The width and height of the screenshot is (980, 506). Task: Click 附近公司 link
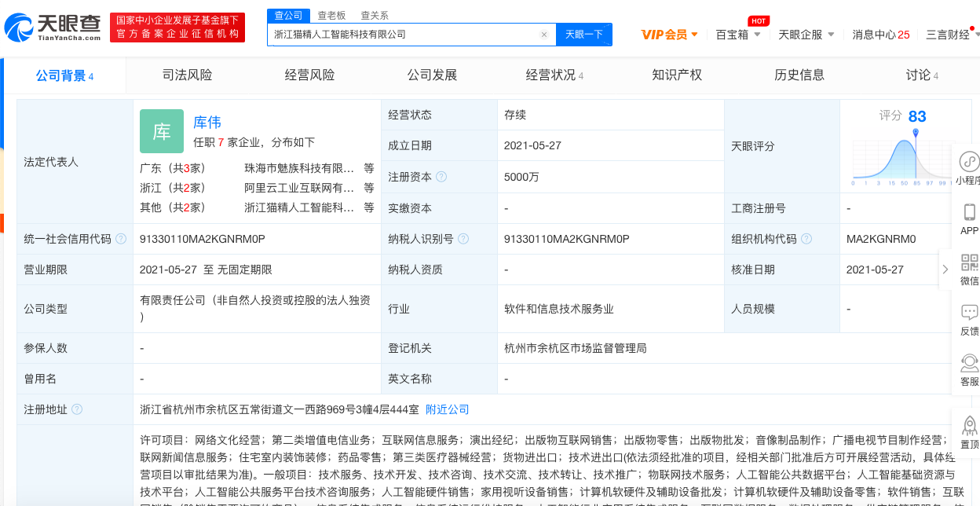click(448, 409)
